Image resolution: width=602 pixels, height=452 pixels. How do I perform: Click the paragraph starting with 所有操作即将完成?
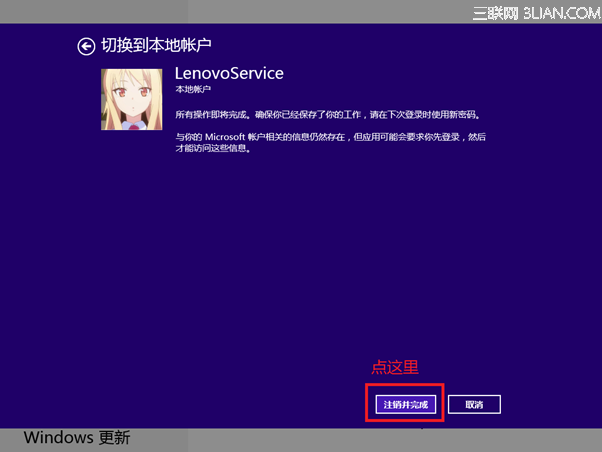[x=328, y=115]
